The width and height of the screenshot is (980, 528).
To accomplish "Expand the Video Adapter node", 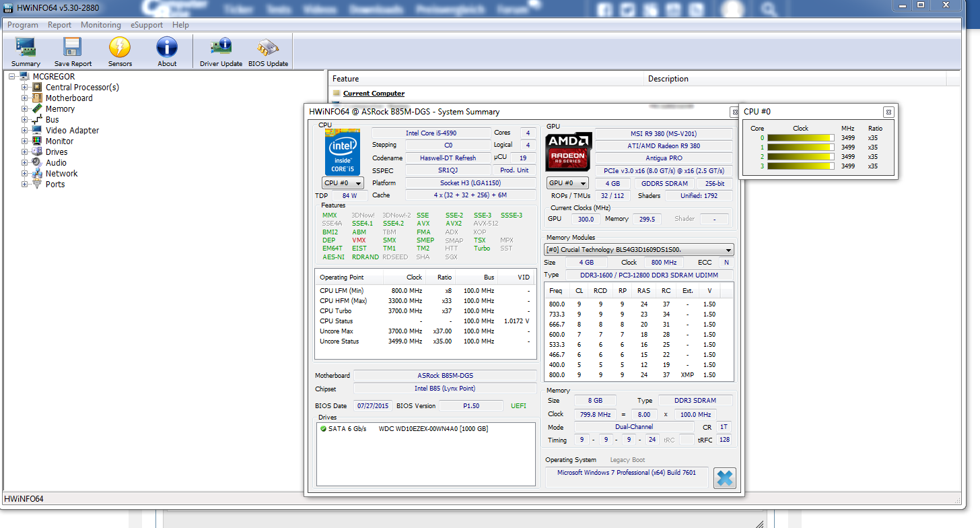I will pos(25,130).
